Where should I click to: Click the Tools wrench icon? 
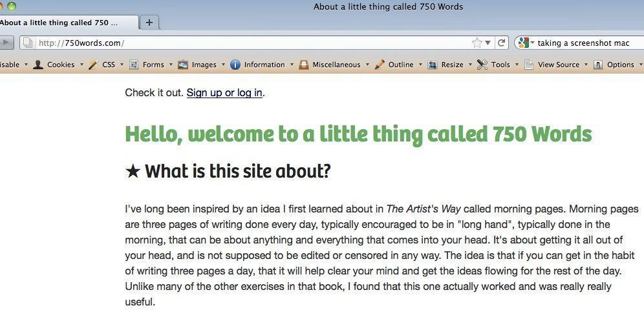(482, 65)
